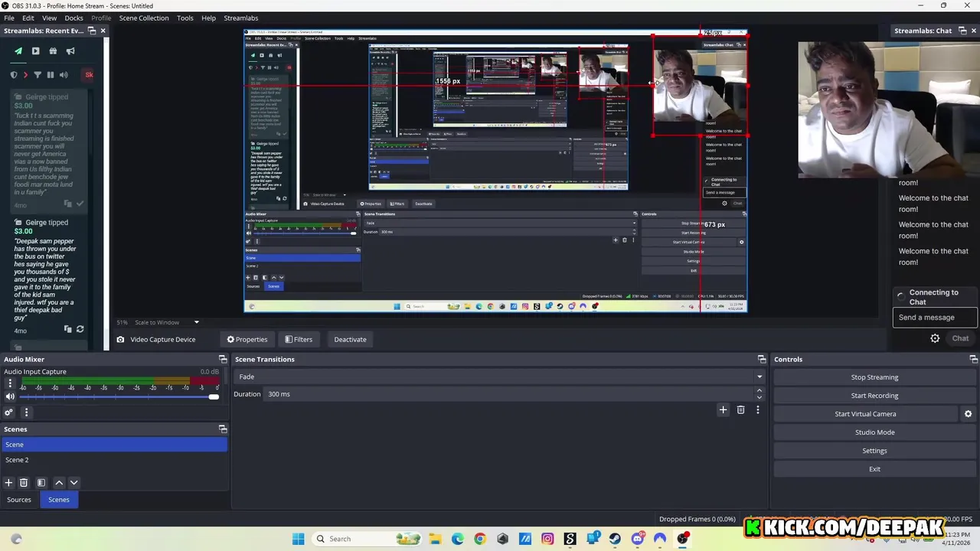Toggle Studio Mode
Screen dimensions: 980x551
coord(874,432)
